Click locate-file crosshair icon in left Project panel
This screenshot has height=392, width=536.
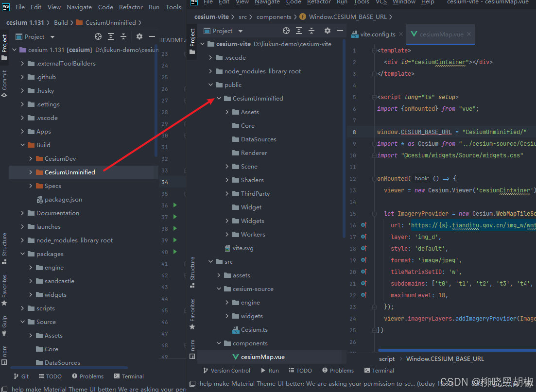[x=98, y=36]
